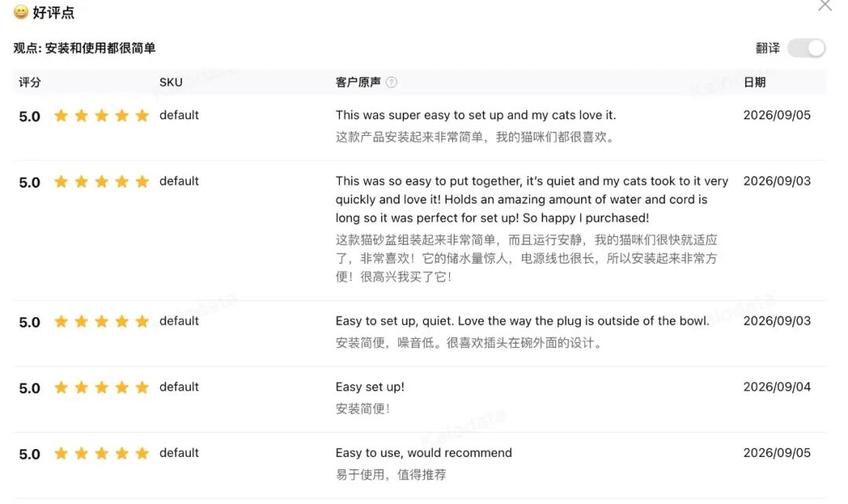Click 'Easy to use, would recommend' review
Viewport: 848px width, 504px height.
tap(423, 453)
